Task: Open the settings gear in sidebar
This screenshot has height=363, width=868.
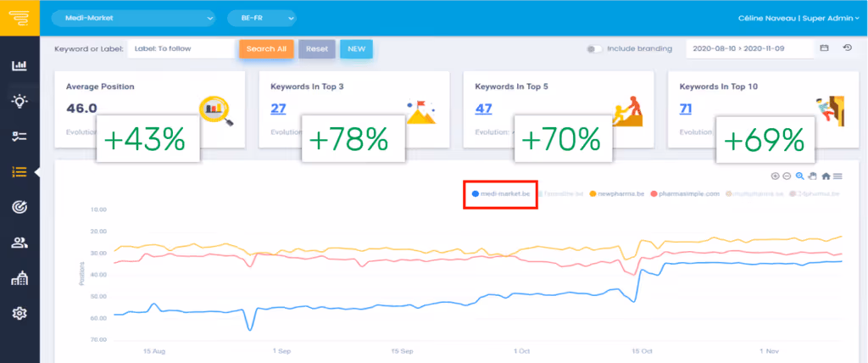Action: pyautogui.click(x=19, y=314)
